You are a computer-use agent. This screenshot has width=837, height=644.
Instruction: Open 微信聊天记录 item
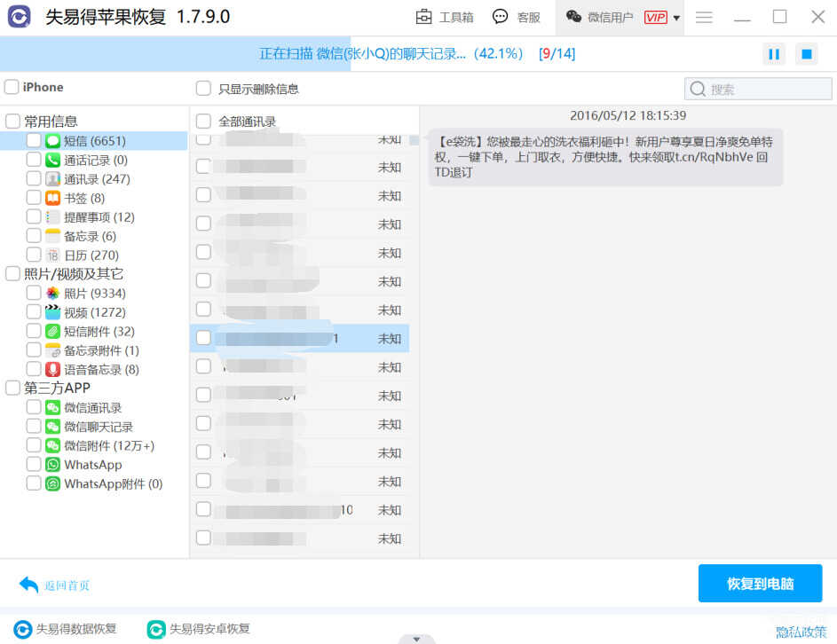[x=99, y=427]
